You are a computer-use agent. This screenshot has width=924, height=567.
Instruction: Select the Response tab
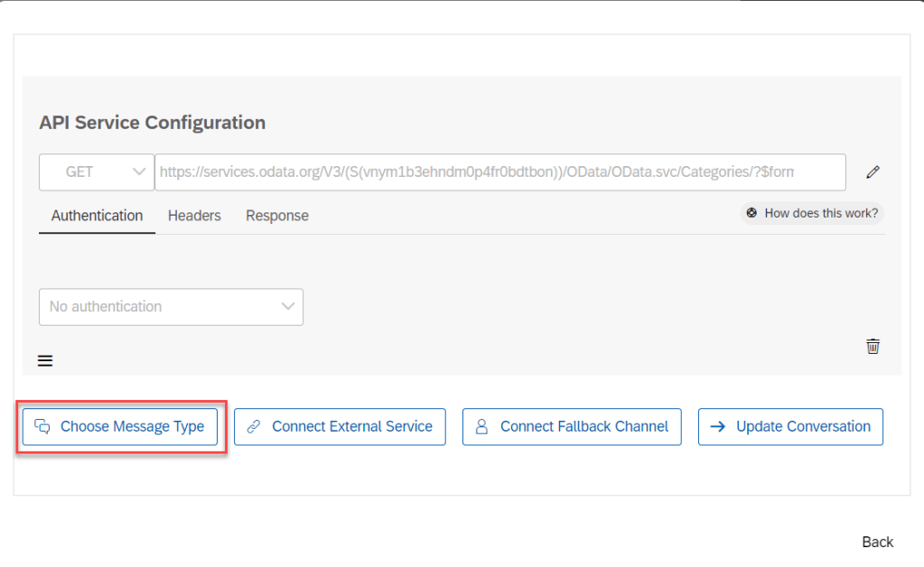277,216
